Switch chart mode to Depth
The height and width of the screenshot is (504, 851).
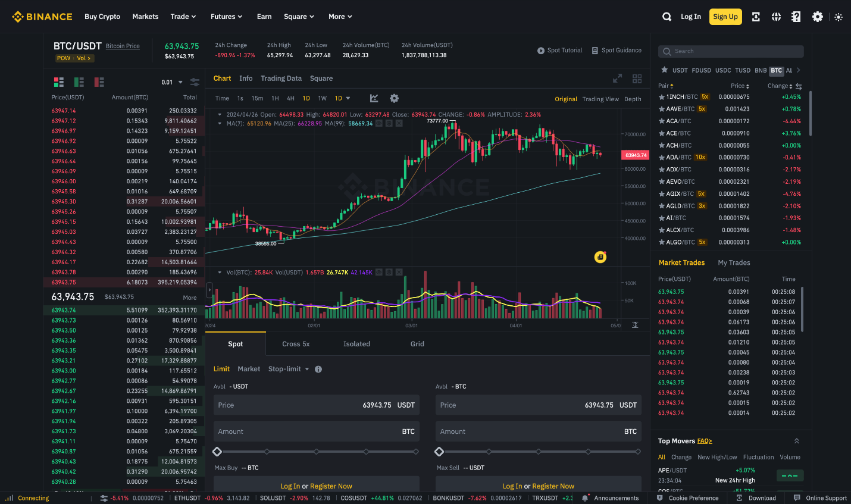pos(633,99)
